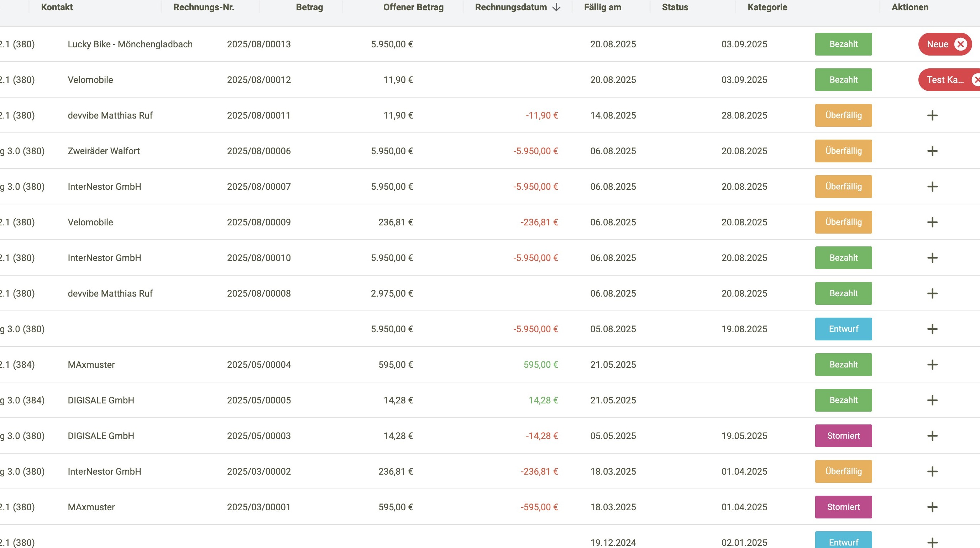Add category to invoice 2025/08/00011
980x548 pixels.
pos(932,115)
